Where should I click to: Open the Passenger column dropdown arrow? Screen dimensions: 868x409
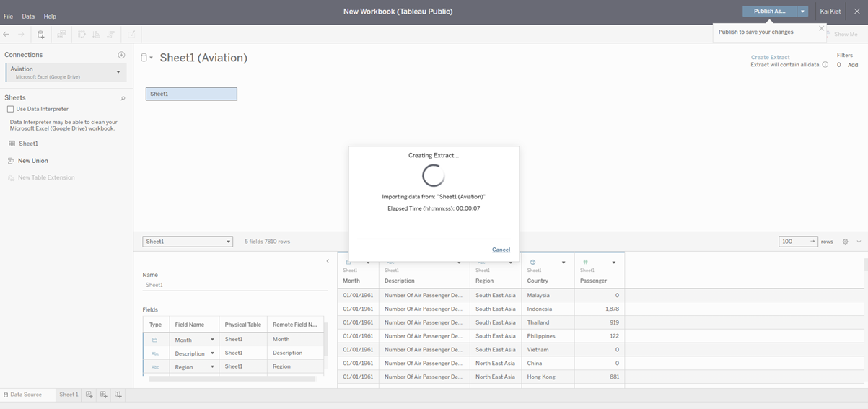[614, 263]
